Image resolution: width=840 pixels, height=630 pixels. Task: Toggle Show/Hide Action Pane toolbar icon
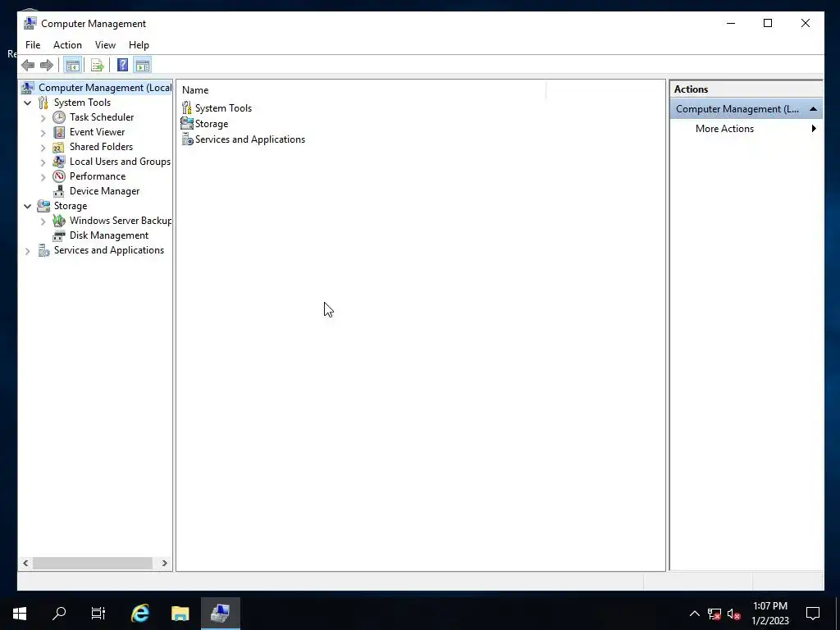(143, 66)
